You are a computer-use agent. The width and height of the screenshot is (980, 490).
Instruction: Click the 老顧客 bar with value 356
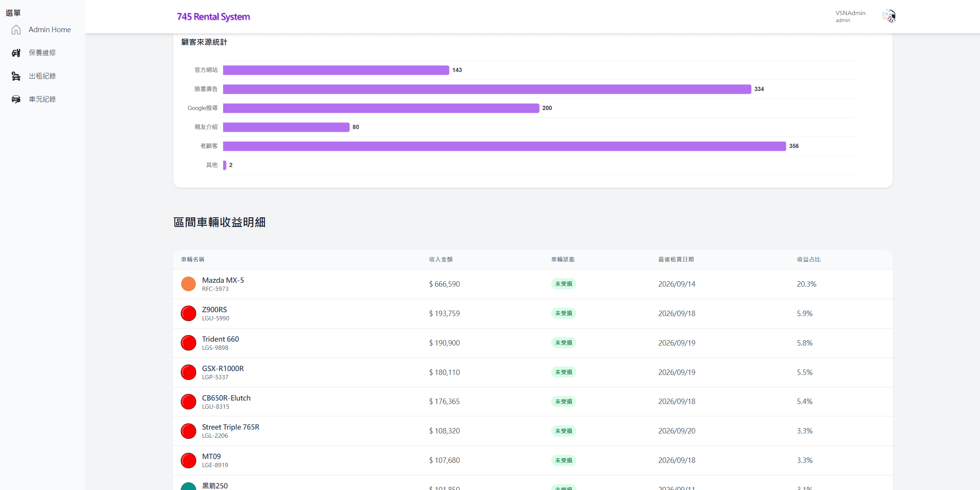pyautogui.click(x=504, y=146)
